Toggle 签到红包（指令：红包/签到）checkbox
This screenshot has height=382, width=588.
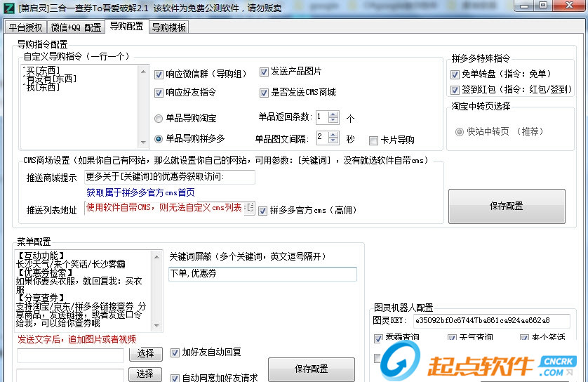(455, 90)
